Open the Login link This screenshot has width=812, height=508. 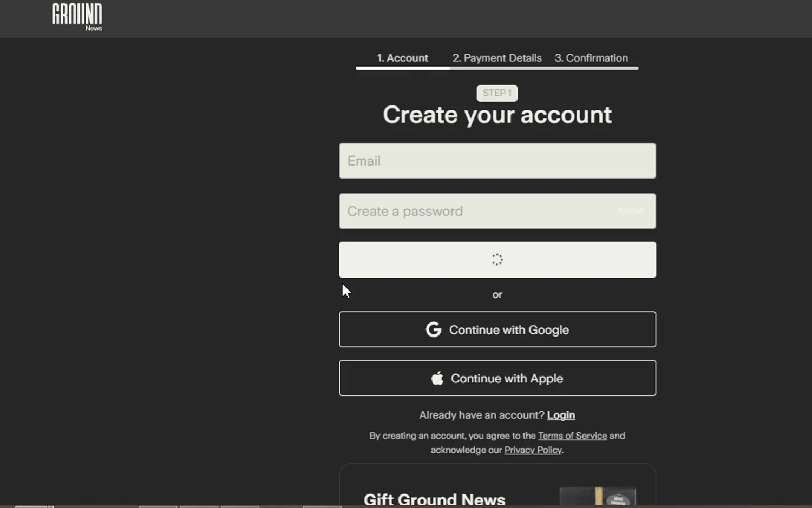pos(561,415)
